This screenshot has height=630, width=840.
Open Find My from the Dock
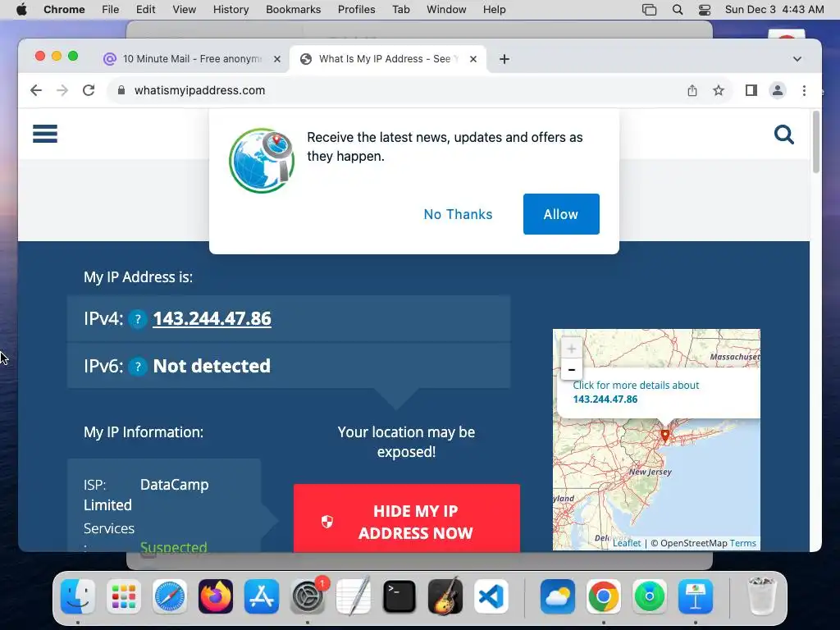(650, 596)
